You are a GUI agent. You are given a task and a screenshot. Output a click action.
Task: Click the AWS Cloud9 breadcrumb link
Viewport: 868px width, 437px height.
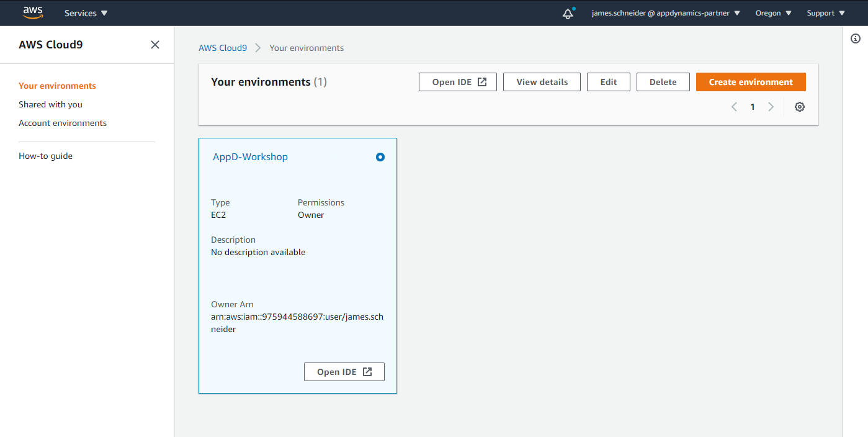tap(223, 48)
